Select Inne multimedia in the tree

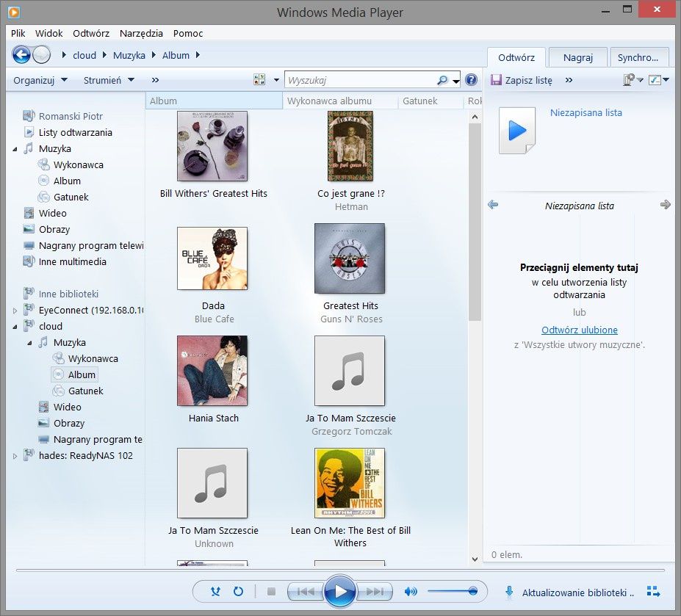(73, 262)
